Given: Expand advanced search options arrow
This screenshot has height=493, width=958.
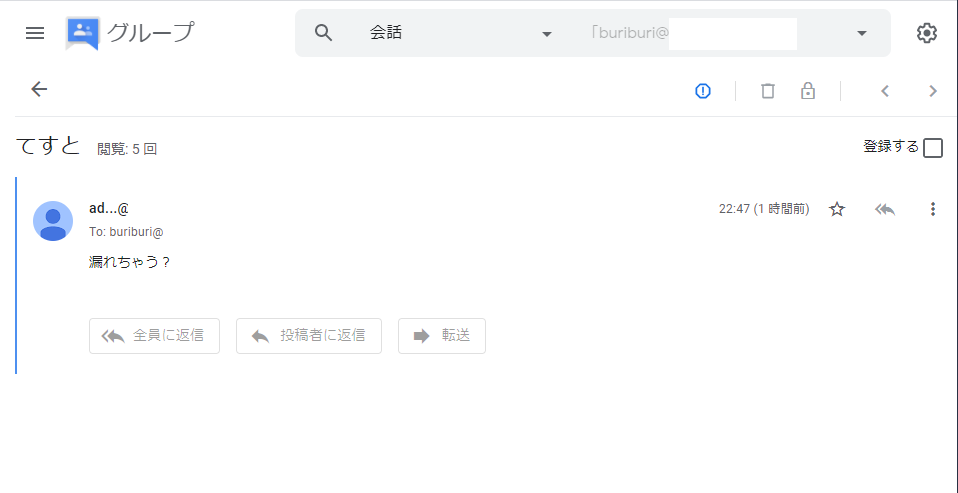Looking at the screenshot, I should click(x=862, y=33).
